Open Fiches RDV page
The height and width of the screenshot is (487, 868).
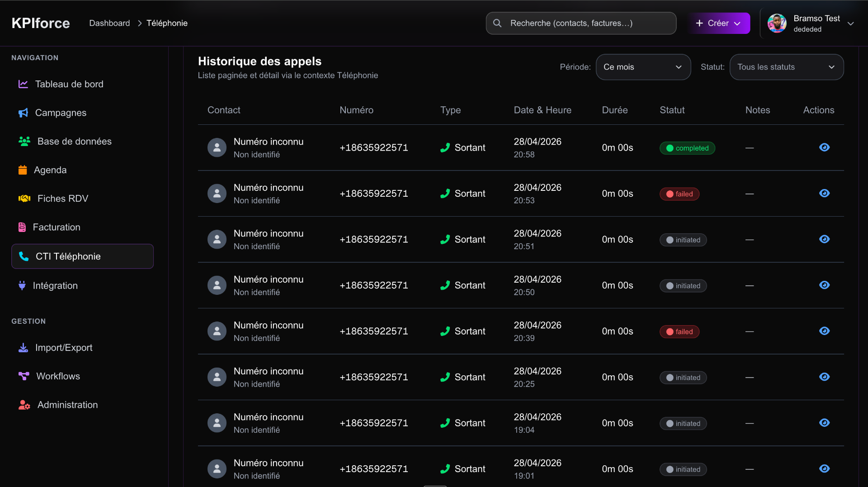click(x=62, y=199)
